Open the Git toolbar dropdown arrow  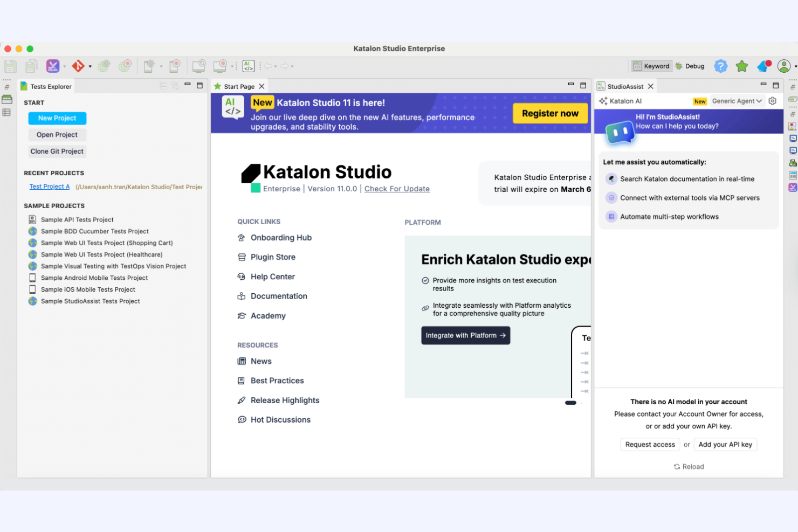(x=90, y=66)
